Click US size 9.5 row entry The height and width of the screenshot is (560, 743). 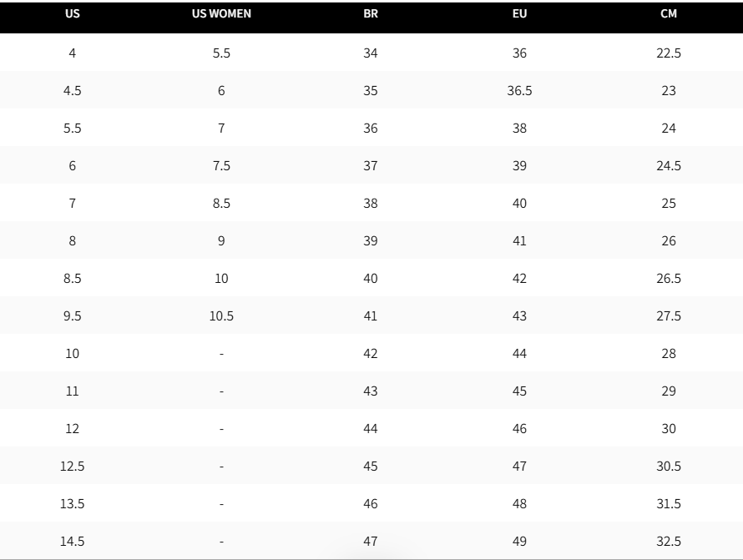pyautogui.click(x=72, y=316)
